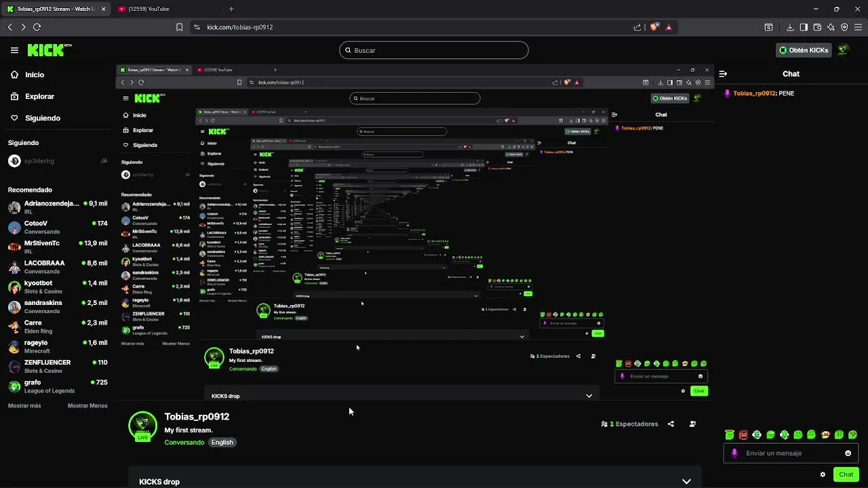Bookmark this page icon
This screenshot has width=868, height=488.
pyautogui.click(x=179, y=27)
